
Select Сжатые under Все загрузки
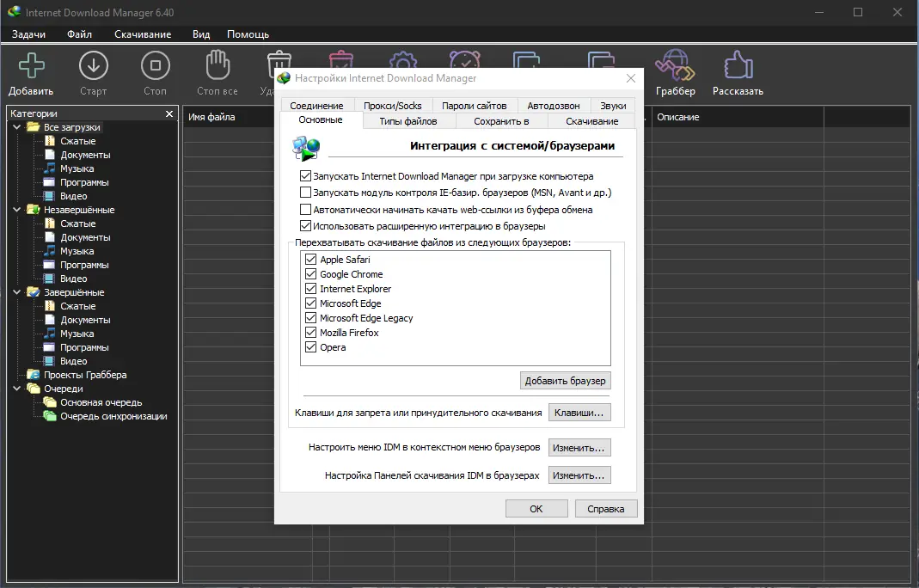click(x=78, y=141)
